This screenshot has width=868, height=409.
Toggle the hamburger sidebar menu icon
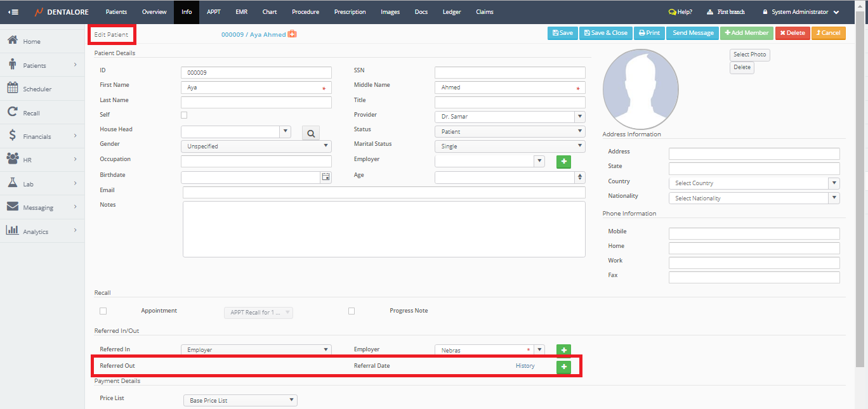point(13,12)
